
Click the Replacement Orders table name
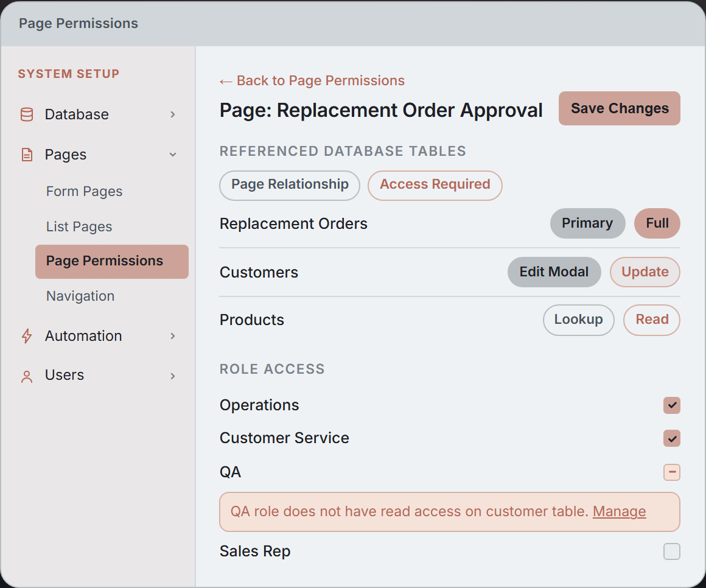pos(293,224)
